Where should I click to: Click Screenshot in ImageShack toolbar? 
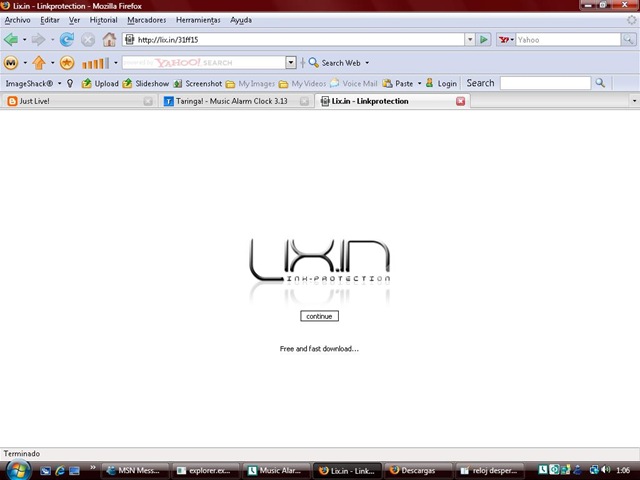[x=198, y=83]
